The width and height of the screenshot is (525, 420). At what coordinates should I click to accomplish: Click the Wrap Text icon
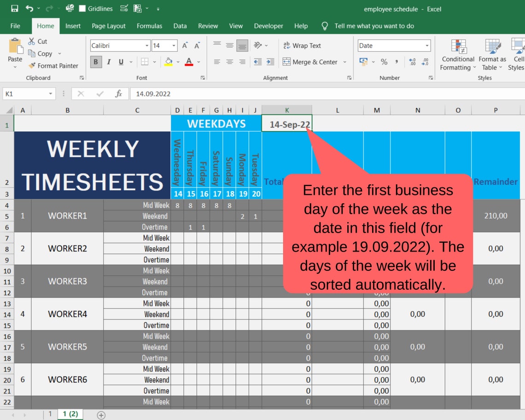[x=302, y=46]
